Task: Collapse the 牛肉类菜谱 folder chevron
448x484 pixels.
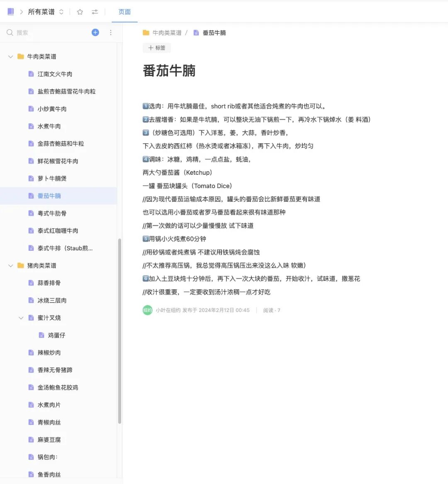Action: tap(10, 56)
